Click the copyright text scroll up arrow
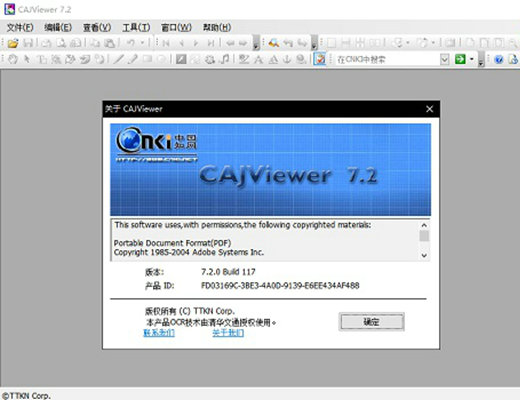Image resolution: width=520 pixels, height=400 pixels. point(424,225)
